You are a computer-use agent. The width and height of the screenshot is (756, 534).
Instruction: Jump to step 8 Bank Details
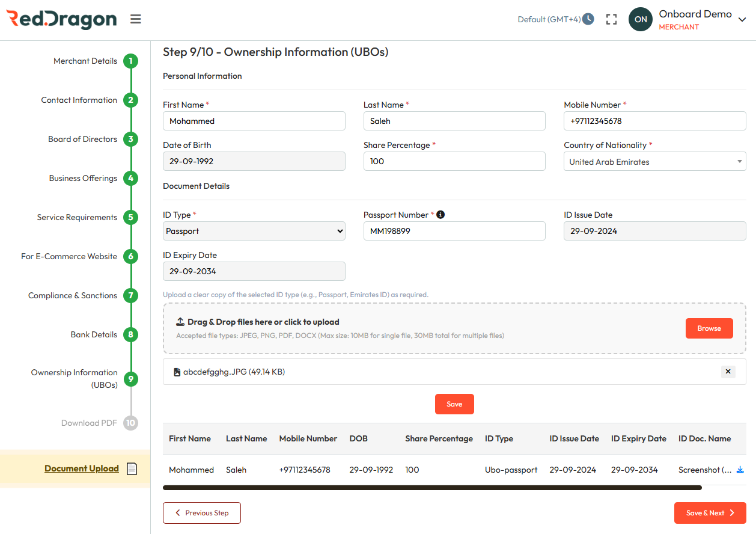[x=130, y=334]
